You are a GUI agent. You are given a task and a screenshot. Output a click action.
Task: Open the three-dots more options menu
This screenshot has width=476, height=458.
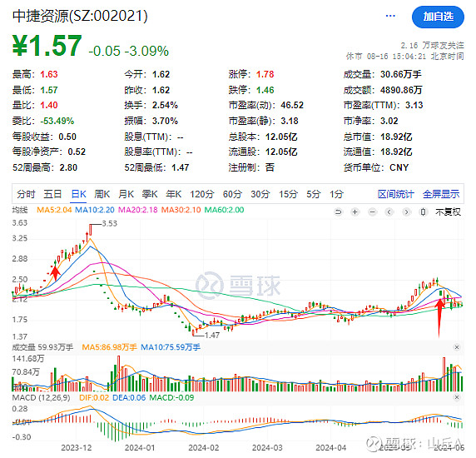click(390, 16)
